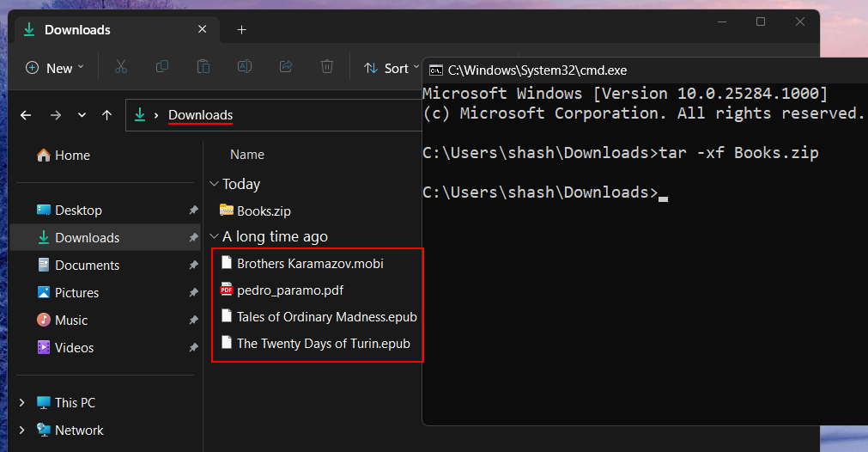Viewport: 868px width, 452px height.
Task: Click the Cut scissors icon in toolbar
Action: [x=121, y=67]
